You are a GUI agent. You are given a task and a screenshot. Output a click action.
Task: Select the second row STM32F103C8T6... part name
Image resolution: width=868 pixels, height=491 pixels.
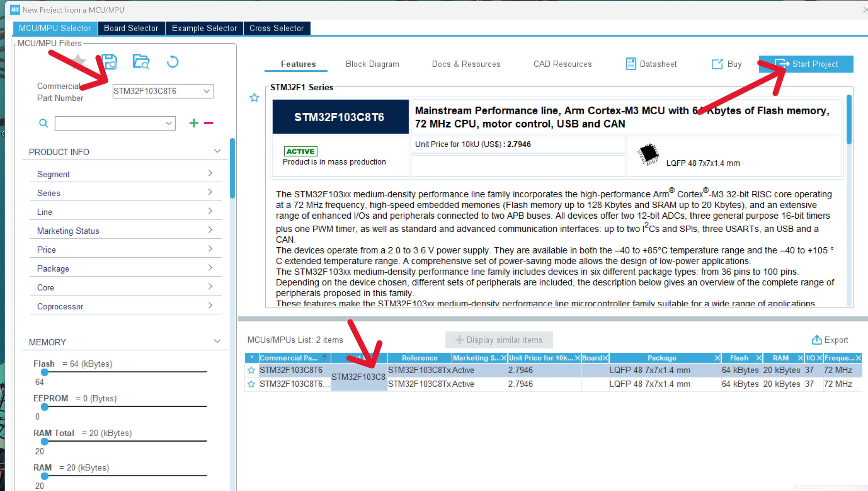pos(294,384)
